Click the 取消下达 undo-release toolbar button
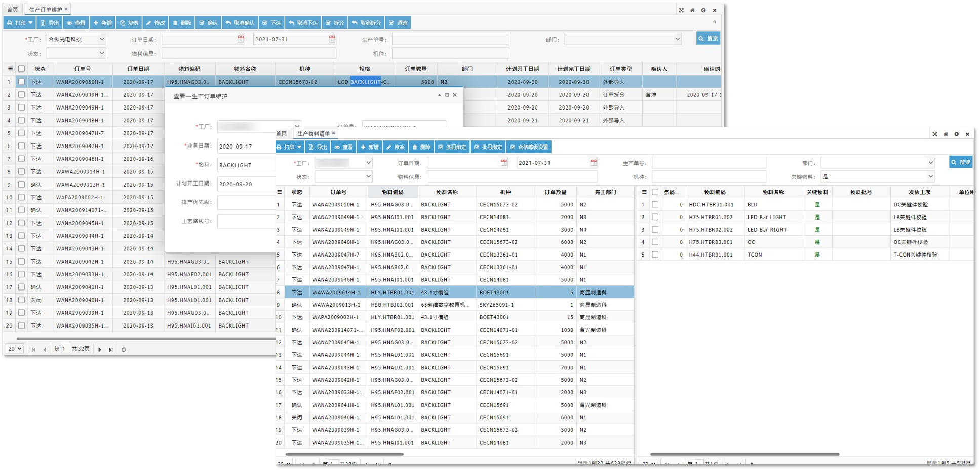 (303, 23)
